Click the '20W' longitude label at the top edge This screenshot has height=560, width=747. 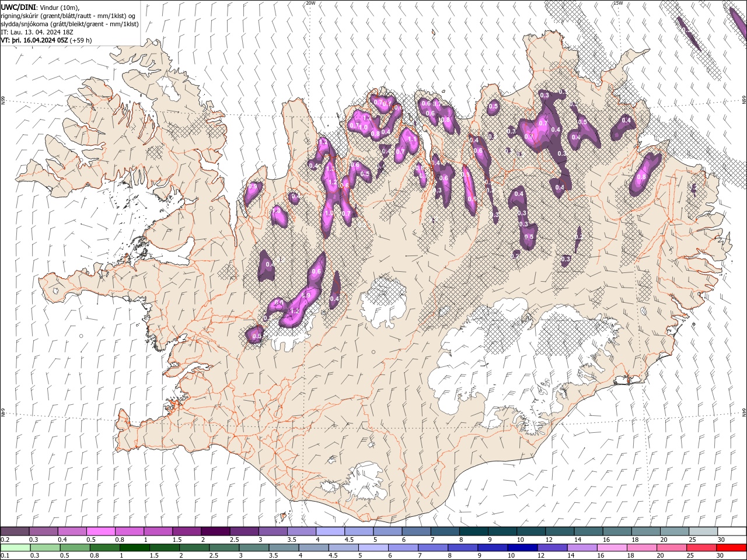pyautogui.click(x=310, y=3)
